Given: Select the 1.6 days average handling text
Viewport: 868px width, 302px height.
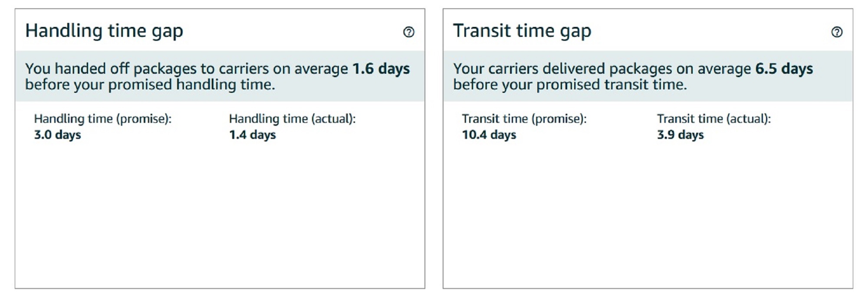Looking at the screenshot, I should pyautogui.click(x=381, y=69).
